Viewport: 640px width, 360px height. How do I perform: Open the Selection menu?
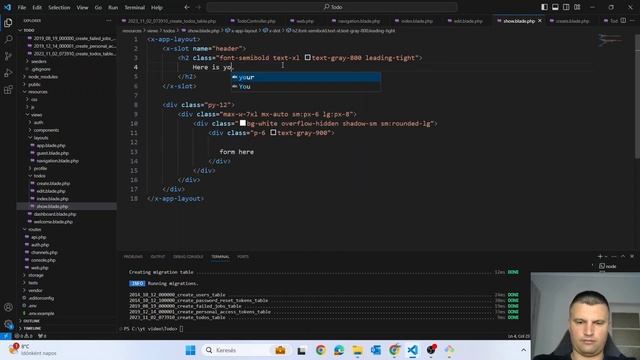coord(59,7)
